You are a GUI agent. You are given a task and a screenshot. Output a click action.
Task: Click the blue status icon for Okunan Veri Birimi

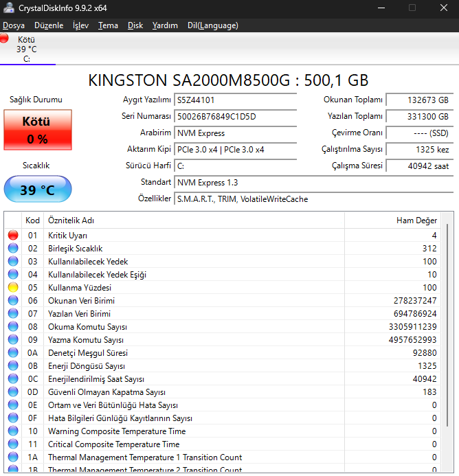click(x=13, y=300)
